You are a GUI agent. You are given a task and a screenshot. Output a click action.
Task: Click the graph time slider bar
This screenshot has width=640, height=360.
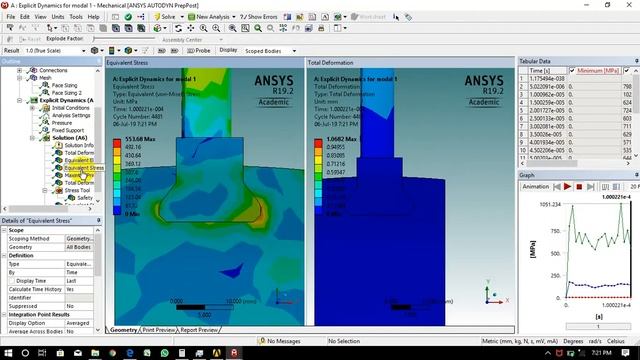click(598, 326)
